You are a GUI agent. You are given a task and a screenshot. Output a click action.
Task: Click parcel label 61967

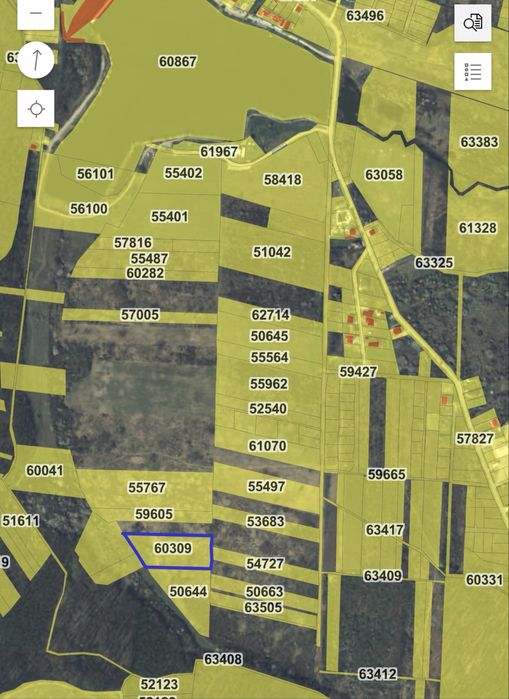[x=218, y=152]
